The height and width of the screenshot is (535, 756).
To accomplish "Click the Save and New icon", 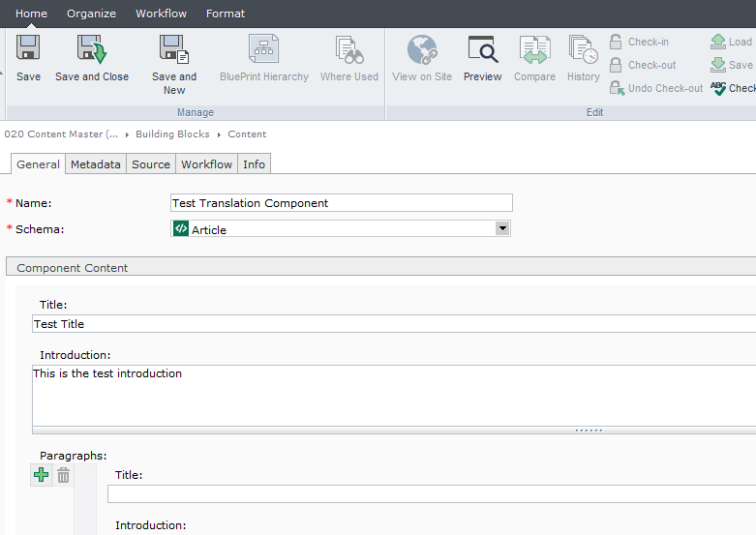I will click(174, 50).
